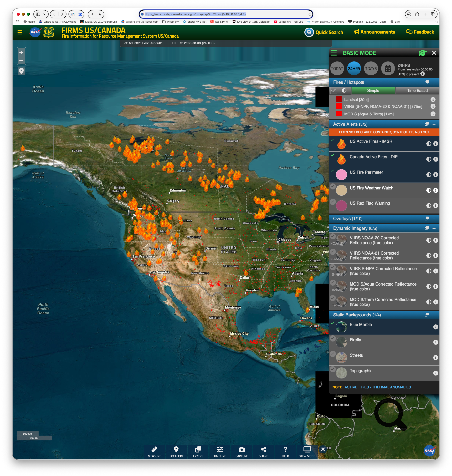This screenshot has width=452, height=476.
Task: Open the Wildfire smoke bookmark
Action: click(x=140, y=22)
